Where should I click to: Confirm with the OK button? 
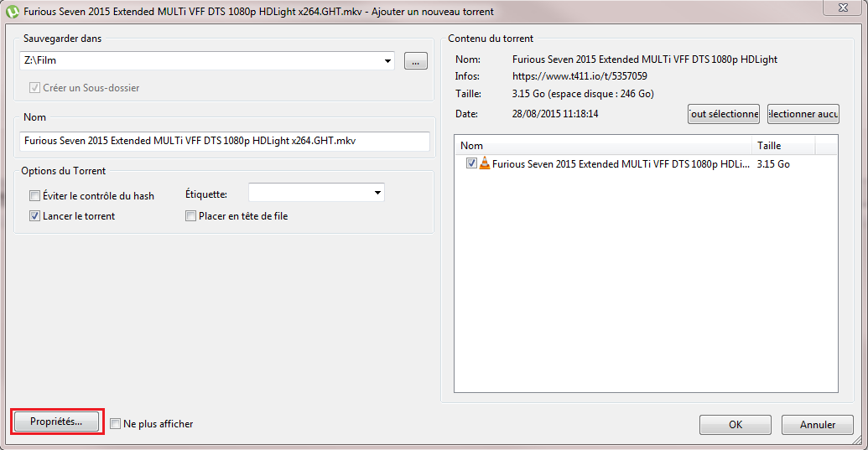(735, 425)
